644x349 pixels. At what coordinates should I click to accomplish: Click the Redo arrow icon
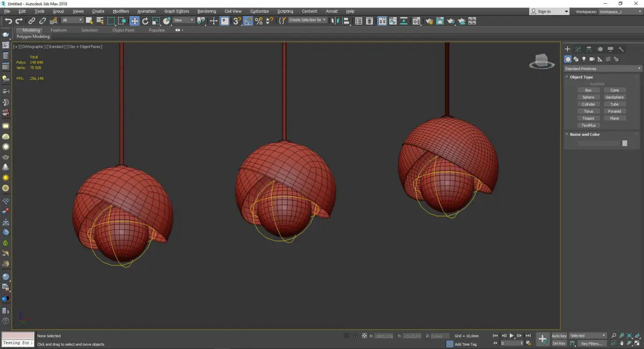pos(19,21)
